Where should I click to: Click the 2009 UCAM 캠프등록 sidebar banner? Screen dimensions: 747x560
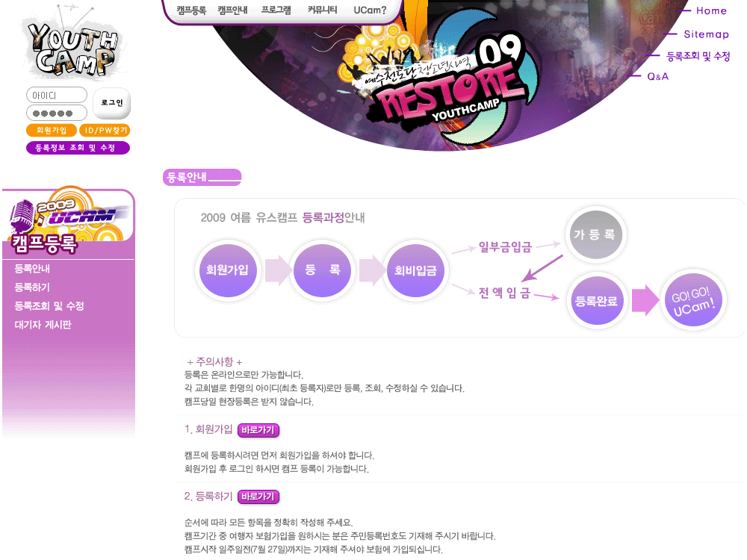pos(69,222)
